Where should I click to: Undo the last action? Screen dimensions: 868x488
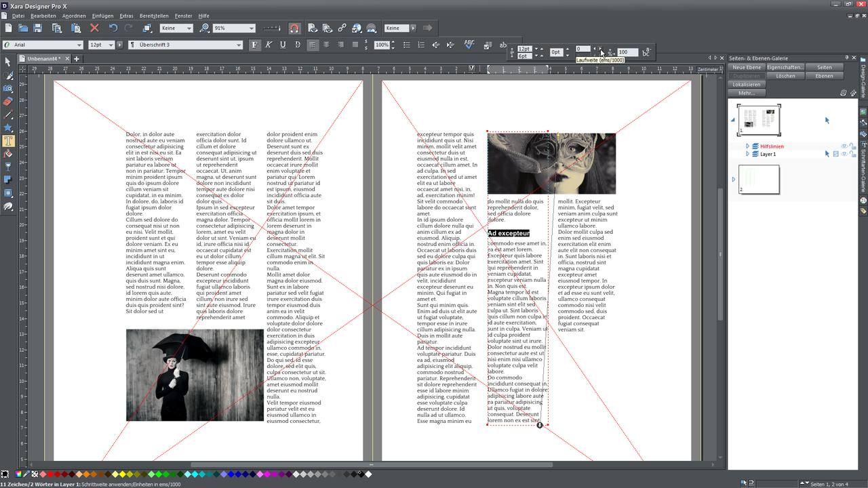113,28
